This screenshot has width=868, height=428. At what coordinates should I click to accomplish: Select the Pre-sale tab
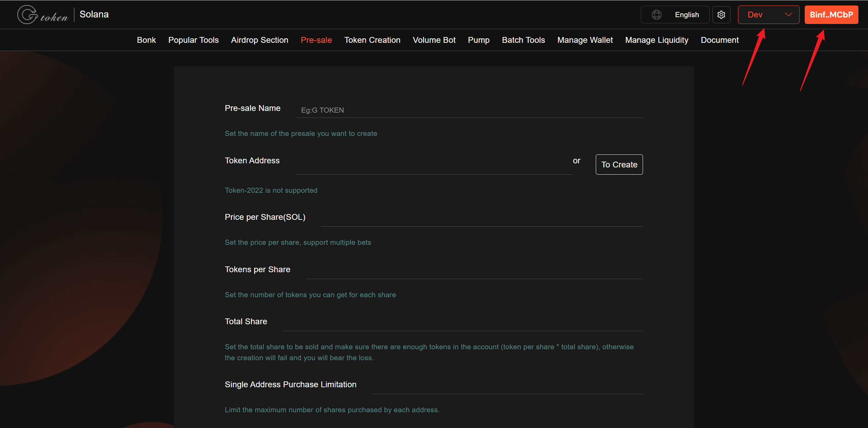coord(316,40)
